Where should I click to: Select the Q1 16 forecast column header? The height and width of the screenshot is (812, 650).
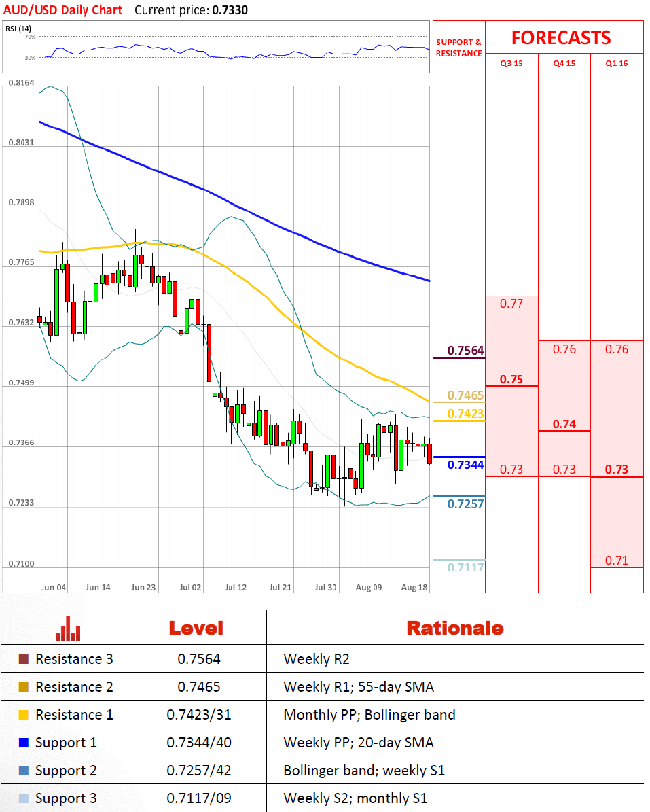pyautogui.click(x=617, y=63)
